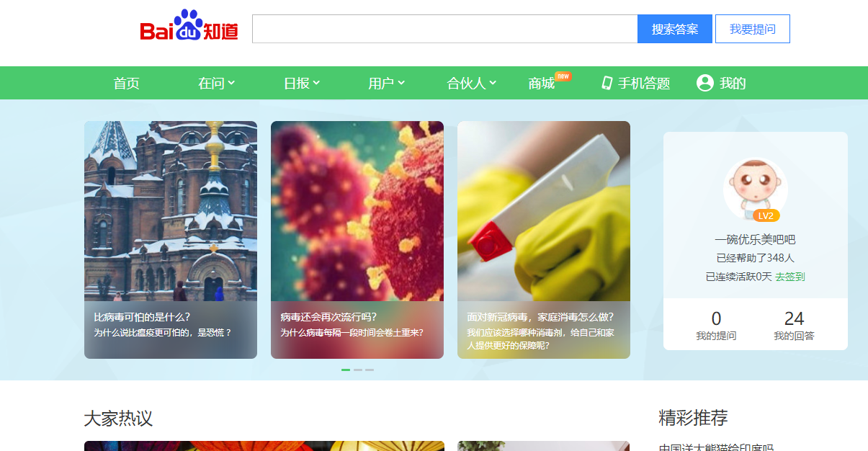Click the baby avatar in the profile card

pos(754,187)
